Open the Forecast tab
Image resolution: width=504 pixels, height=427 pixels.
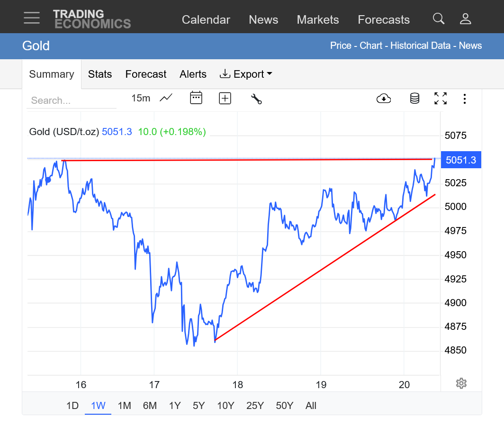click(145, 74)
